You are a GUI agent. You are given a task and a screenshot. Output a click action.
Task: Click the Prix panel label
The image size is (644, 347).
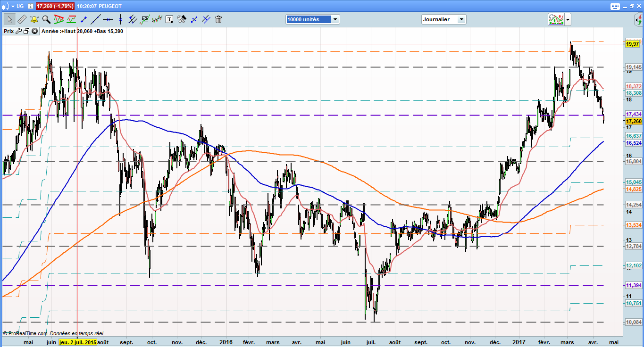(8, 31)
